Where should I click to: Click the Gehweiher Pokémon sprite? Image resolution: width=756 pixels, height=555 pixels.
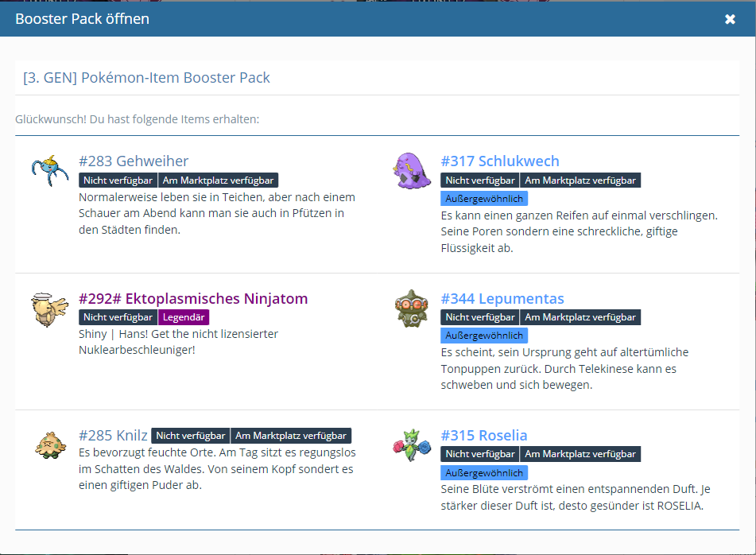[x=50, y=170]
